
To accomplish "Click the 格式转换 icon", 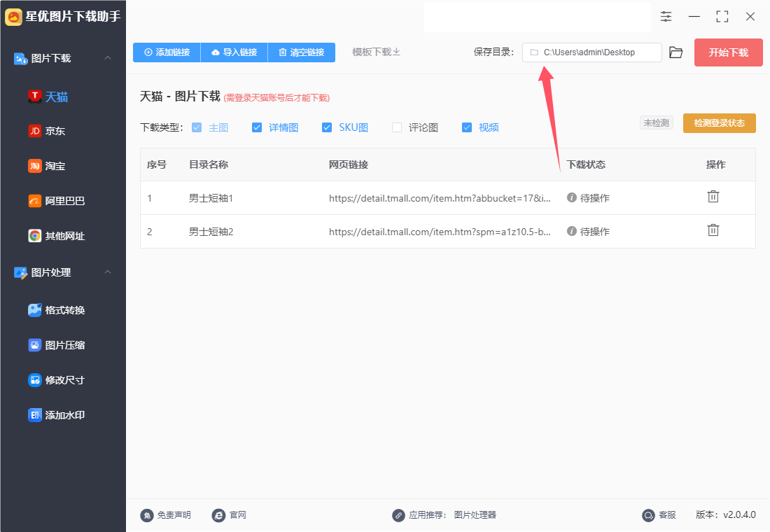I will [x=35, y=310].
